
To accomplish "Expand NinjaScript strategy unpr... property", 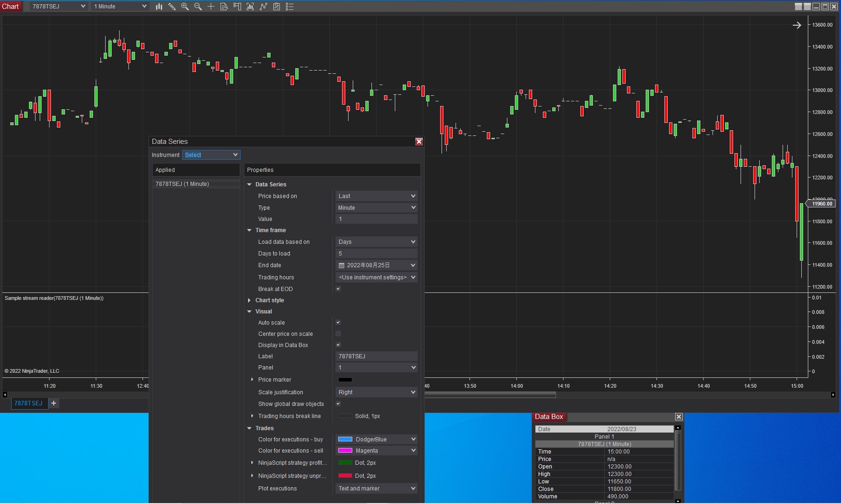I will pos(252,476).
